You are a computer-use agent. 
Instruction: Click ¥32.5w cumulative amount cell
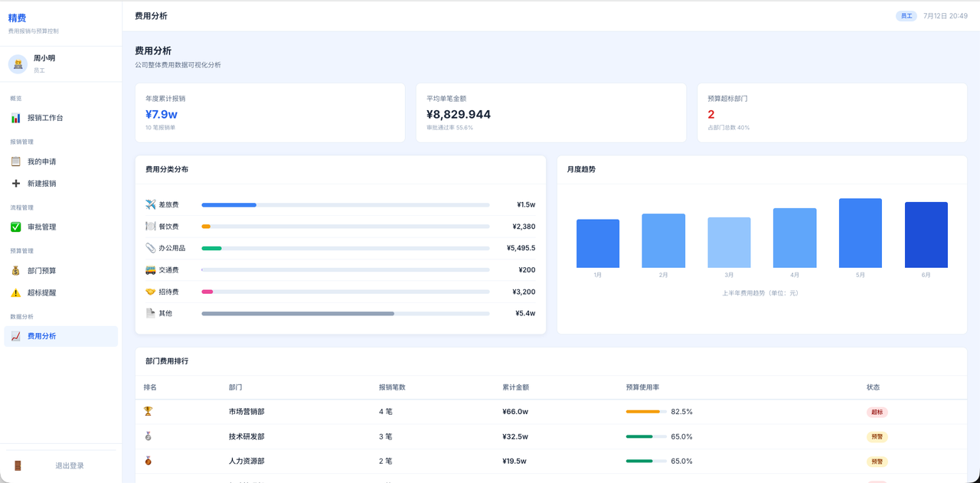[x=515, y=436]
